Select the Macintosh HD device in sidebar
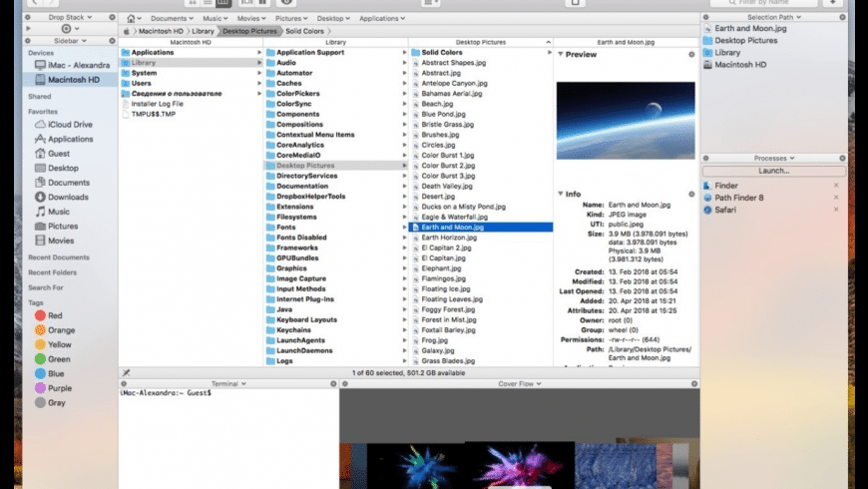The height and width of the screenshot is (489, 868). [76, 78]
